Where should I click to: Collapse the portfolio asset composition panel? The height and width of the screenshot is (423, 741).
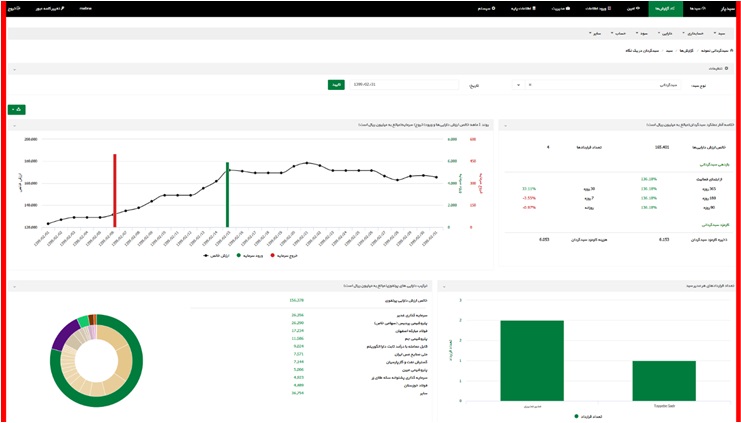pyautogui.click(x=15, y=286)
